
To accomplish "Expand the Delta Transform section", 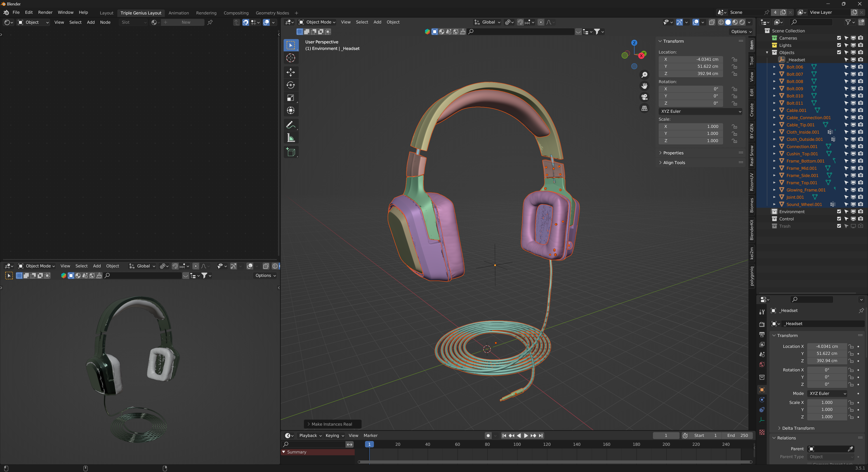I will [797, 428].
